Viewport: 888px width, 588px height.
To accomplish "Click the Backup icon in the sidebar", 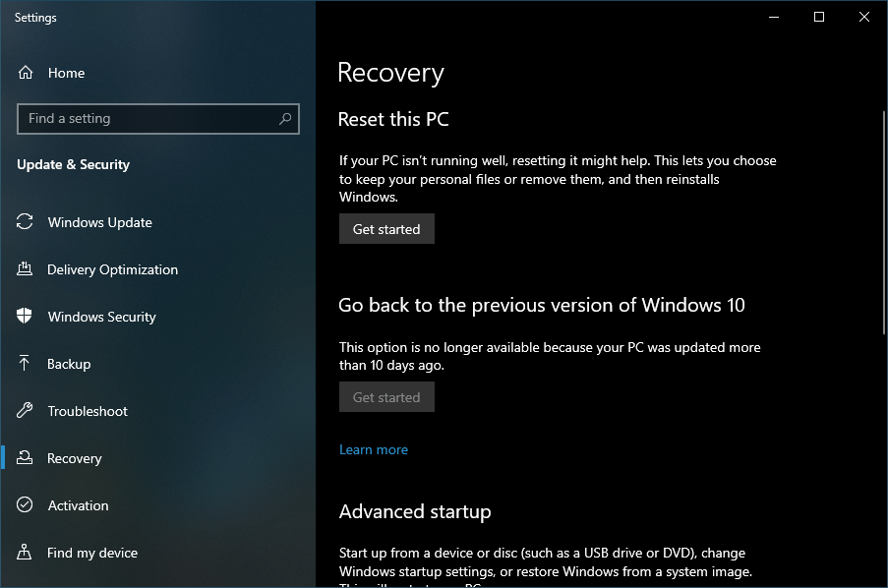I will click(x=24, y=364).
